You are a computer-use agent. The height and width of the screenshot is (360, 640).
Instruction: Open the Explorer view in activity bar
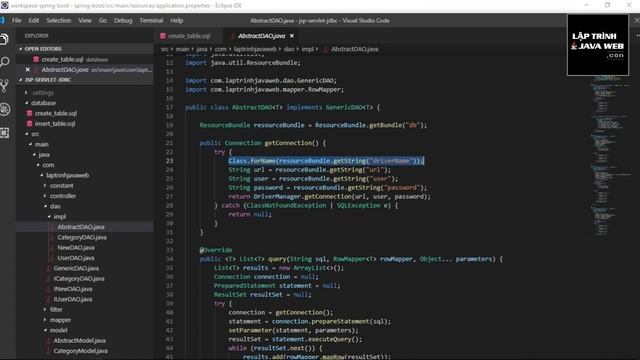point(4,39)
